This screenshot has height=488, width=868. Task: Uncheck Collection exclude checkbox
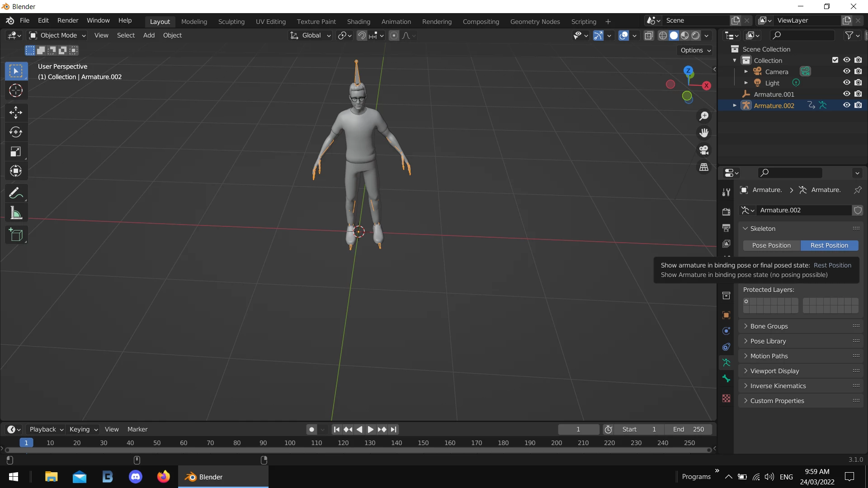(x=835, y=60)
